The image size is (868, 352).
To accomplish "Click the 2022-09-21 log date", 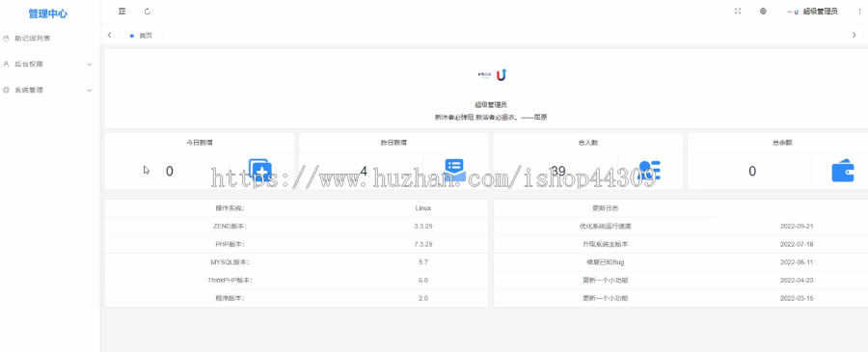I will (797, 227).
